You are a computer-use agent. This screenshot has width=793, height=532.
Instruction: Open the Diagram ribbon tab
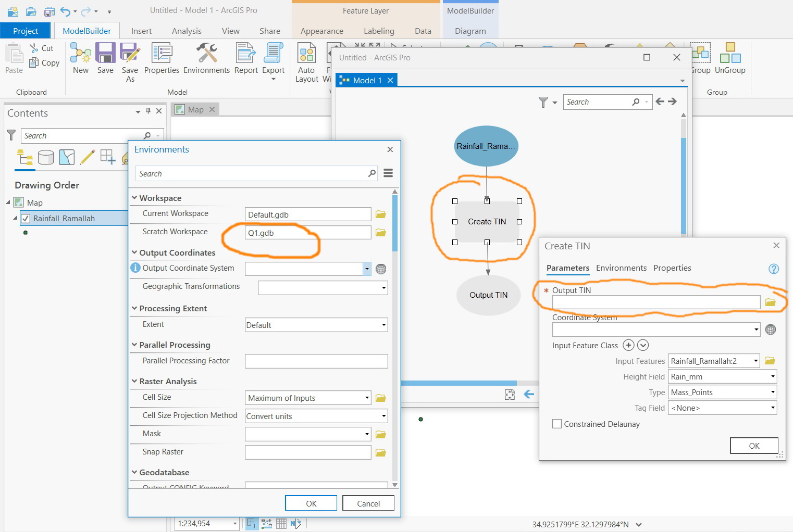coord(470,31)
